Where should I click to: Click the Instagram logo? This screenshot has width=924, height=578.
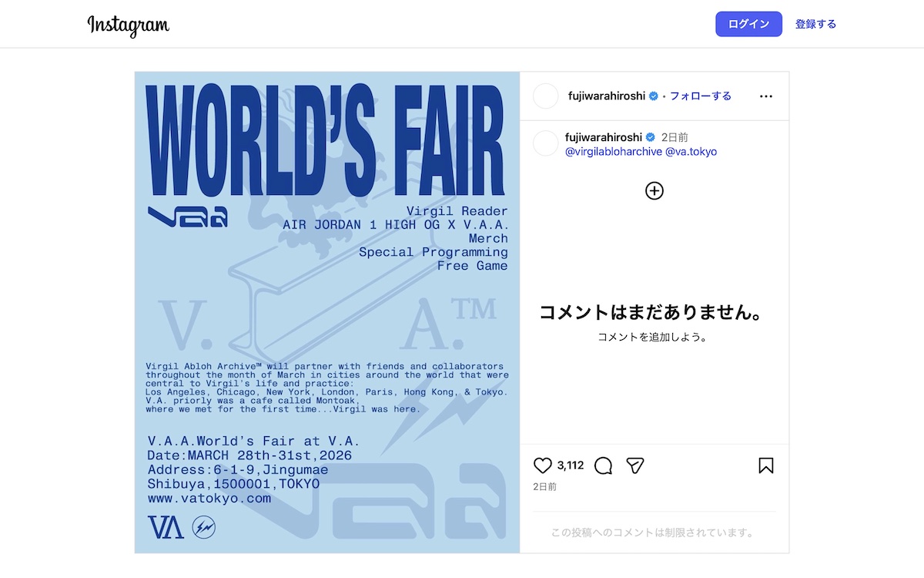tap(128, 25)
